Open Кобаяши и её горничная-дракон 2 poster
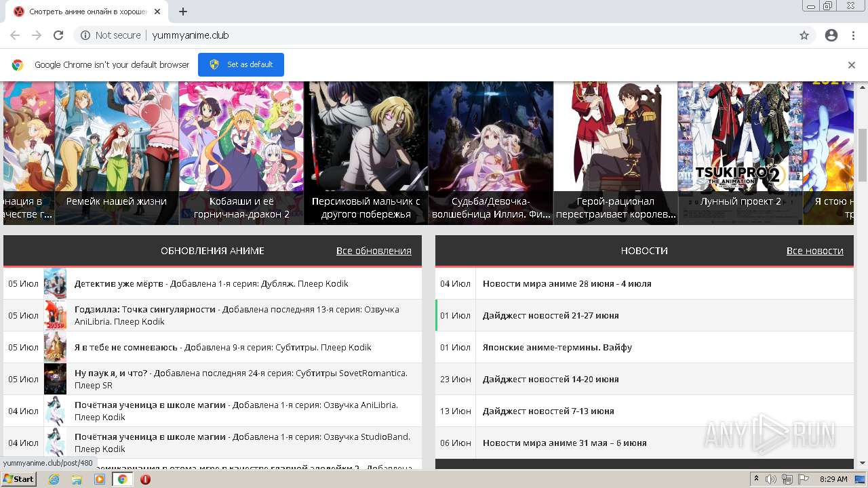Viewport: 868px width, 488px height. click(x=241, y=153)
